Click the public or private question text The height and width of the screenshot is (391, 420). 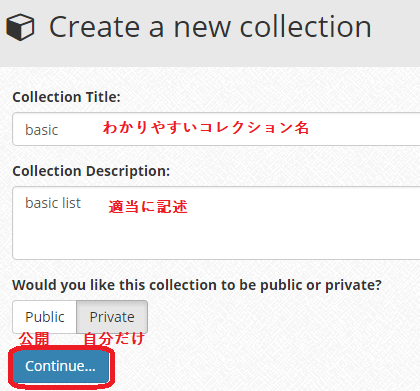point(197,285)
